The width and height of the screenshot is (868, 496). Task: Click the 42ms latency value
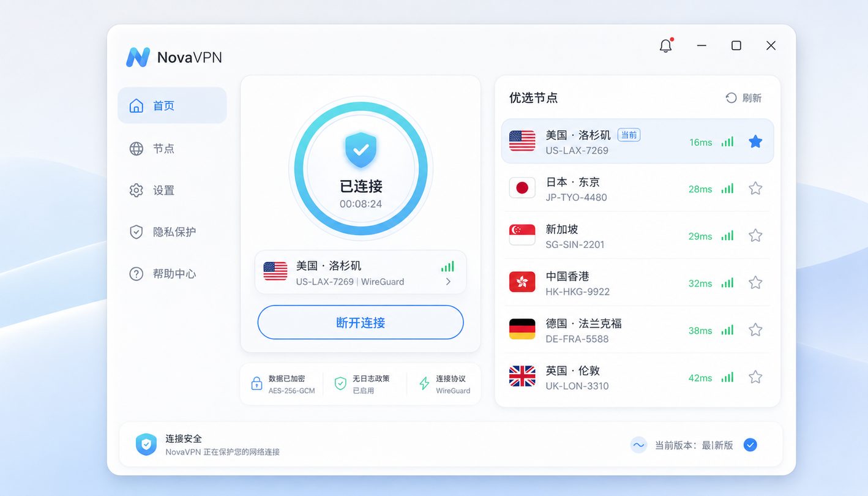(x=700, y=378)
